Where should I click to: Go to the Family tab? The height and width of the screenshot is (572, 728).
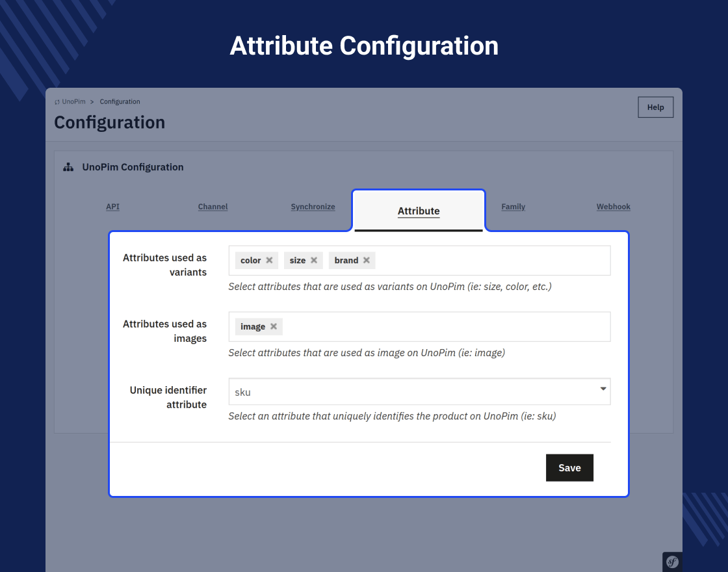pos(513,207)
